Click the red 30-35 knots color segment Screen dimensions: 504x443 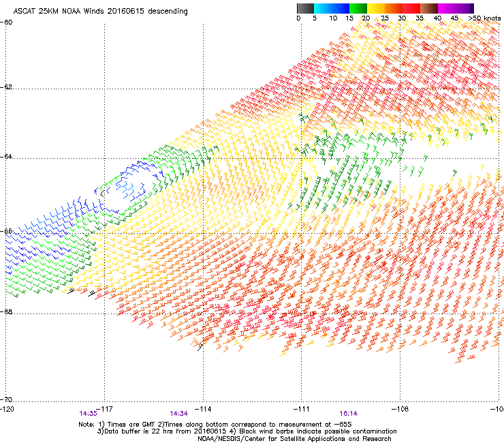[x=411, y=8]
